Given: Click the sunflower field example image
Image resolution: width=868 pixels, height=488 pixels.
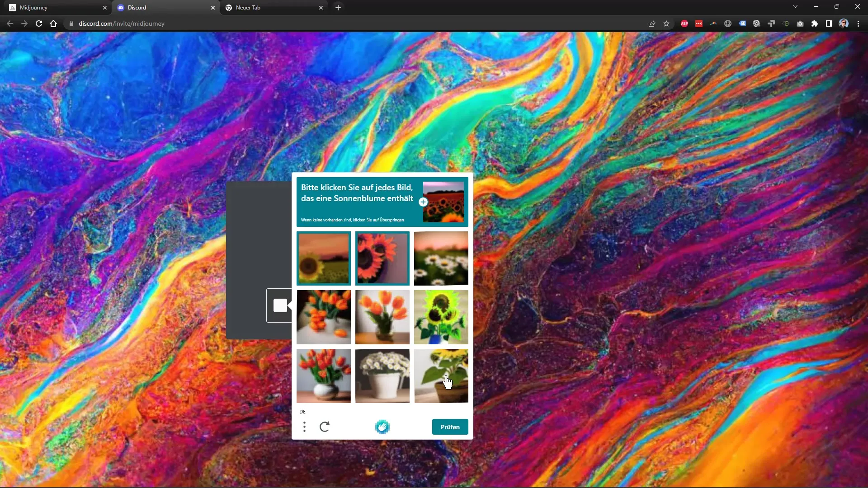Looking at the screenshot, I should point(443,202).
